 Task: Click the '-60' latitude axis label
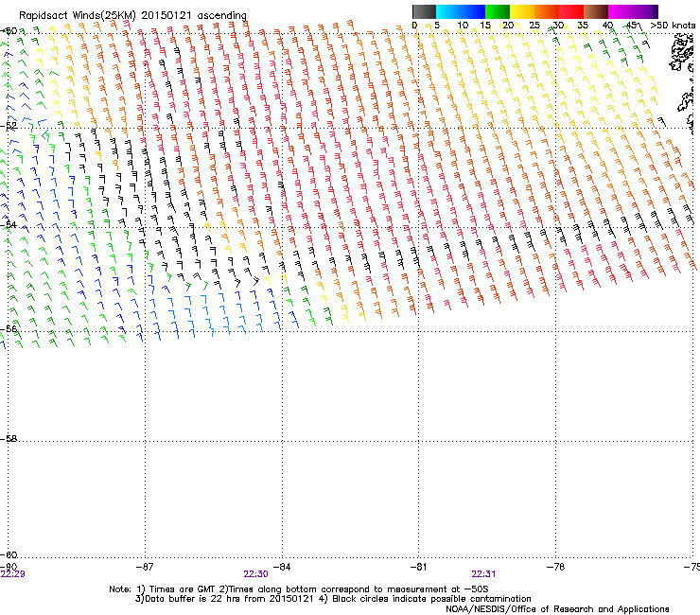click(x=9, y=554)
